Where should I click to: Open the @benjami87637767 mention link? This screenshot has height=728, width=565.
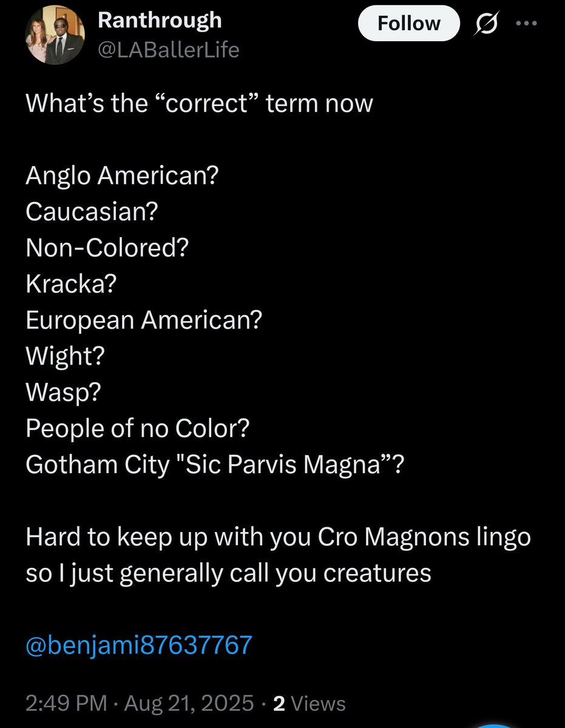[x=138, y=644]
